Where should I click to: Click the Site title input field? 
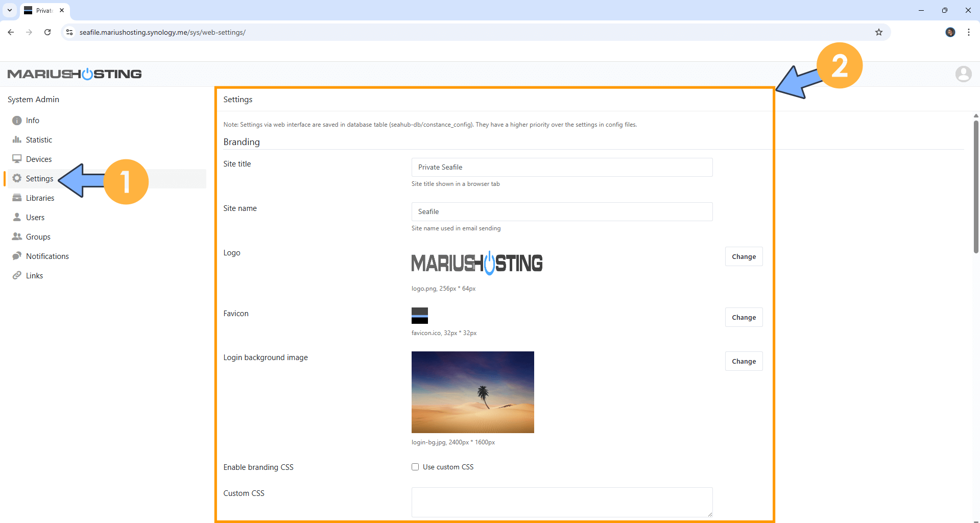(562, 167)
